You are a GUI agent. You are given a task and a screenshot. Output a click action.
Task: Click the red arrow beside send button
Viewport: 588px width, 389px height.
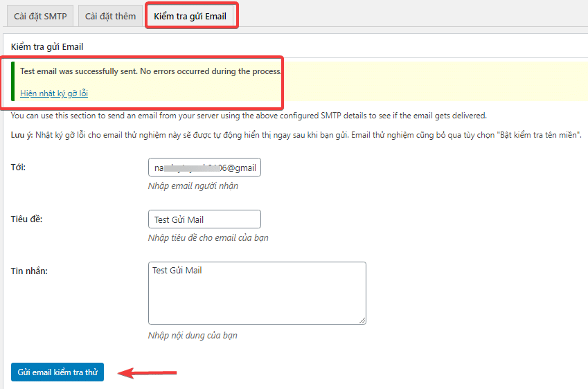click(148, 374)
